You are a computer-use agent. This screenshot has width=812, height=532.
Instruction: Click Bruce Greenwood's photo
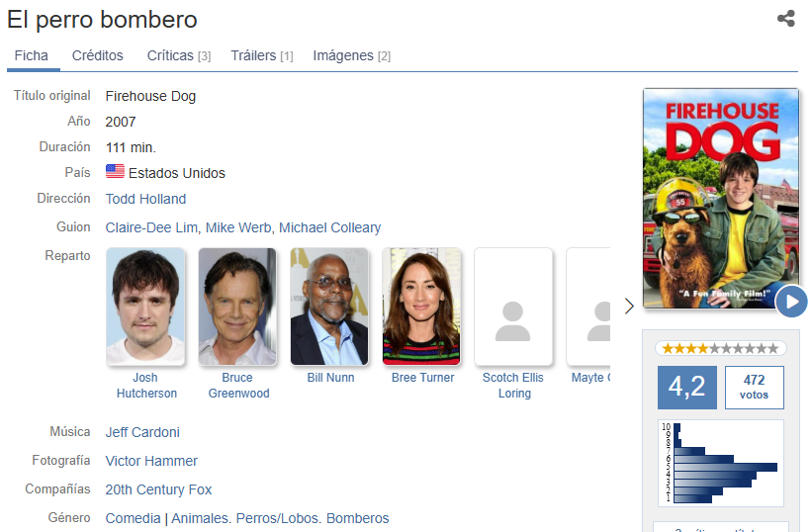(237, 307)
